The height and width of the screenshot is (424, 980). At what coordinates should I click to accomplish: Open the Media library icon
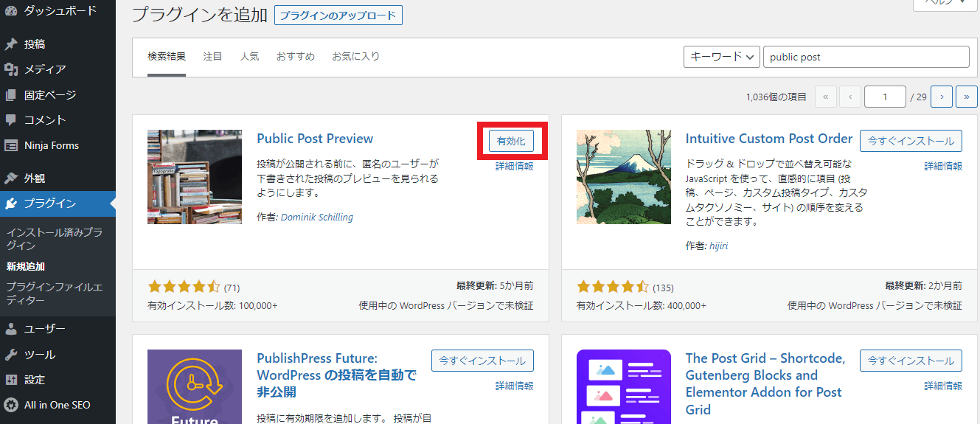pos(11,69)
